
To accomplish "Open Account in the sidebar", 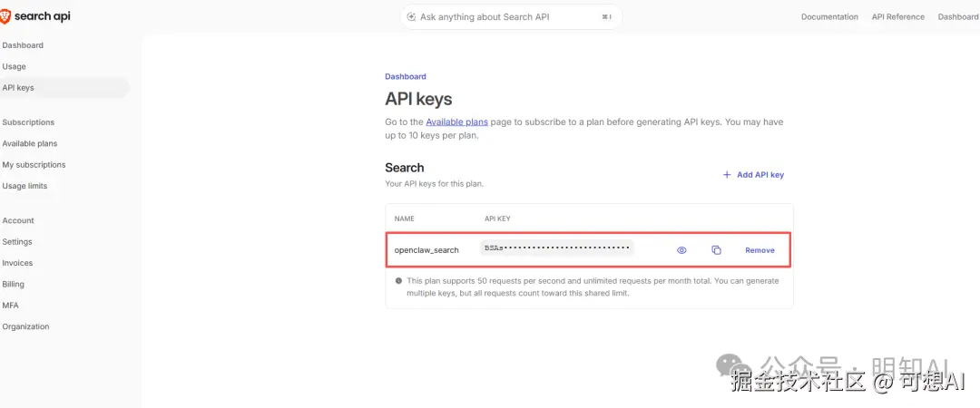I will coord(18,220).
